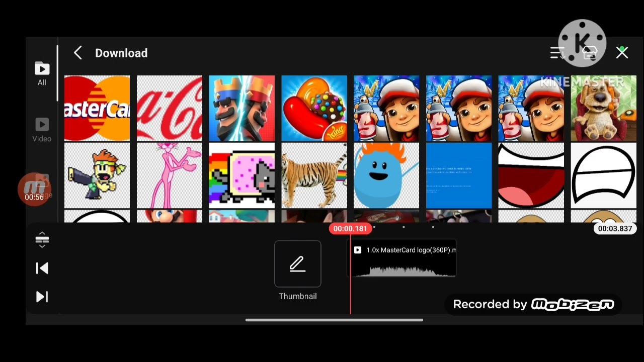
Task: Choose the white outlined mouth thumbnail
Action: click(x=604, y=175)
